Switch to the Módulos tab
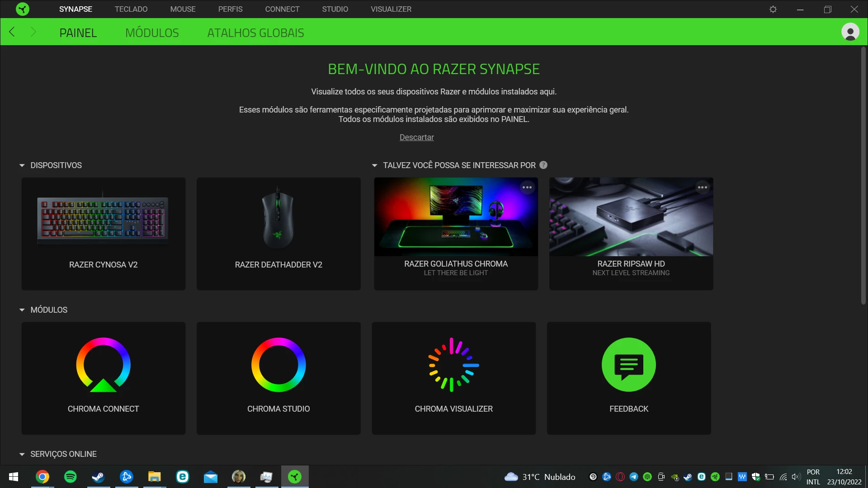Screen dimensions: 868x488 (152, 33)
